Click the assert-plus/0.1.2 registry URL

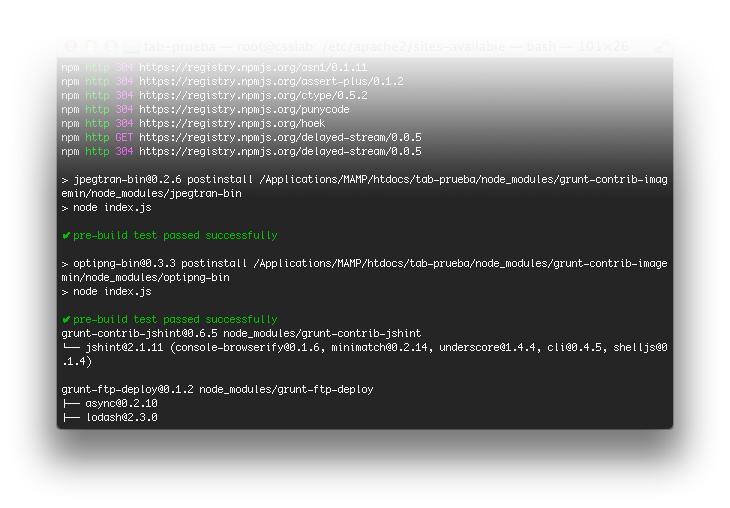point(271,81)
